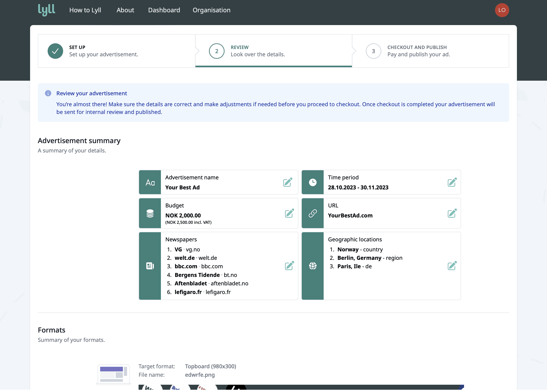This screenshot has width=547, height=392.
Task: Click the completed checkmark for Set Up step
Action: (x=55, y=51)
